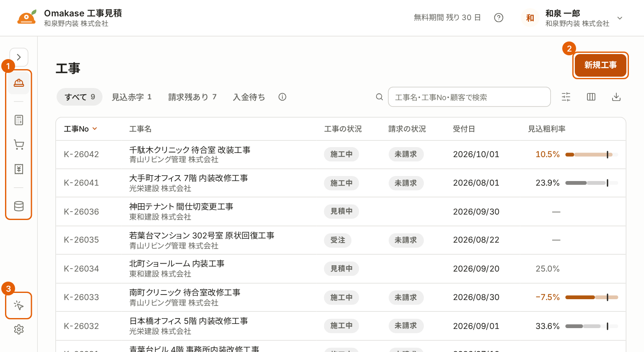The width and height of the screenshot is (644, 352).
Task: Click the 受付日 column header
Action: [464, 129]
